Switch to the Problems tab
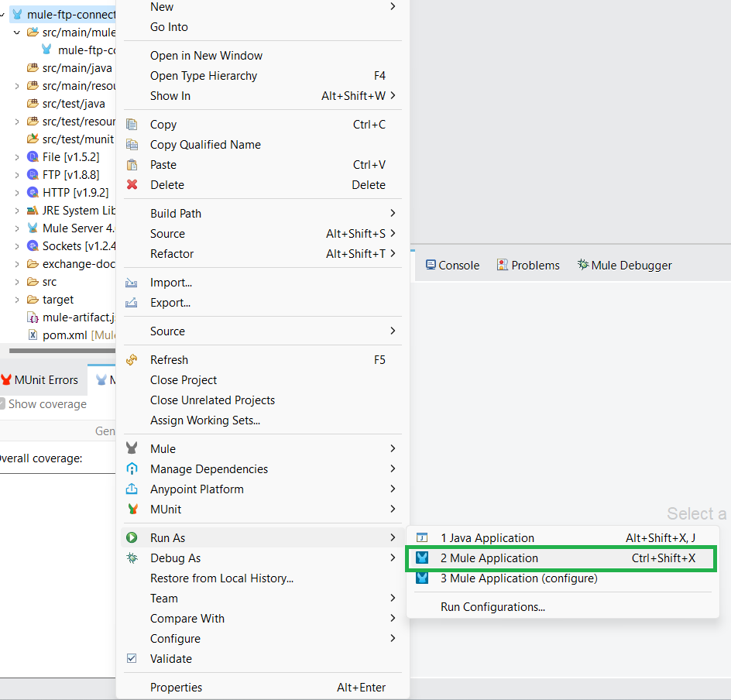 528,266
